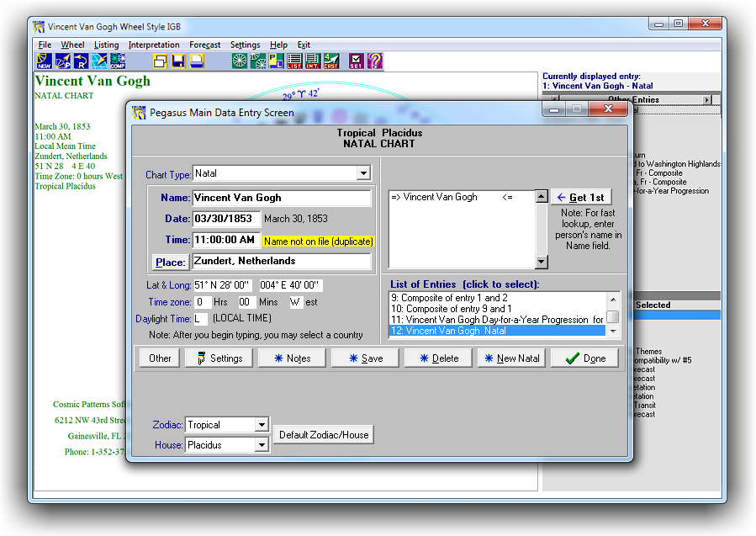Click the CAST forecast toolbar icon
This screenshot has height=536, width=756.
[x=331, y=61]
